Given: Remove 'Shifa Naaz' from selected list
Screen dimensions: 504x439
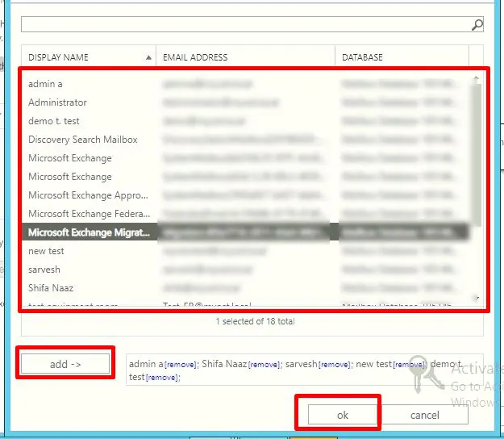Looking at the screenshot, I should (263, 365).
